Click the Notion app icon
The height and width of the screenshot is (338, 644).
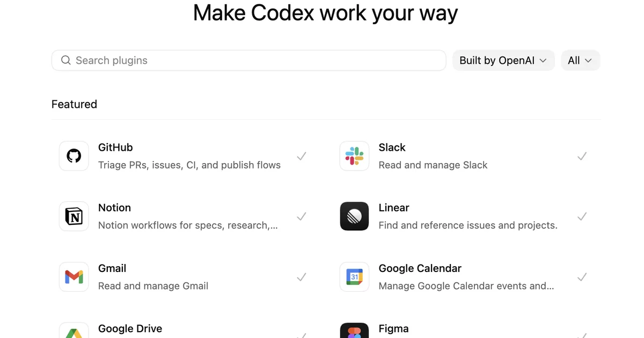[74, 216]
